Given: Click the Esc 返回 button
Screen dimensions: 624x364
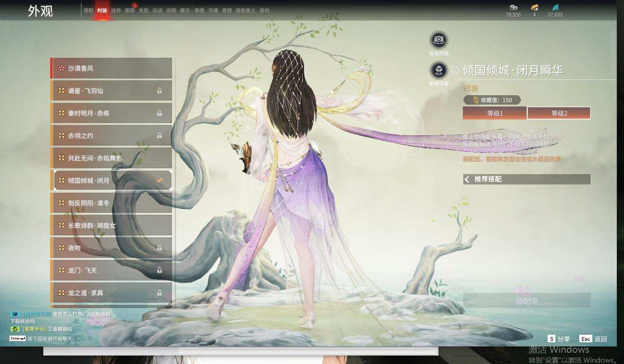Looking at the screenshot, I should click(x=594, y=339).
